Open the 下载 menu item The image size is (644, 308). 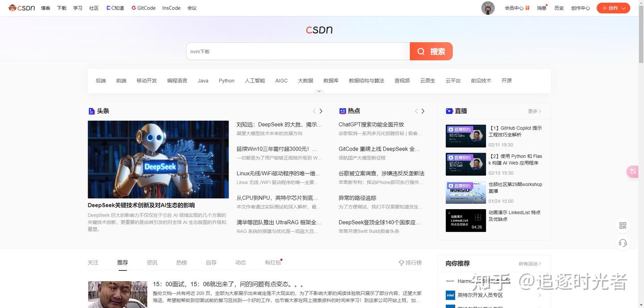[x=61, y=8]
